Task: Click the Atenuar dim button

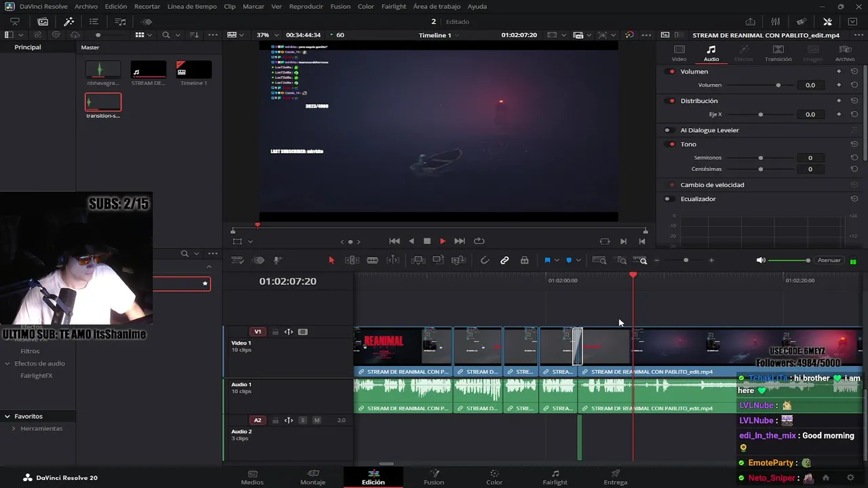Action: (829, 260)
